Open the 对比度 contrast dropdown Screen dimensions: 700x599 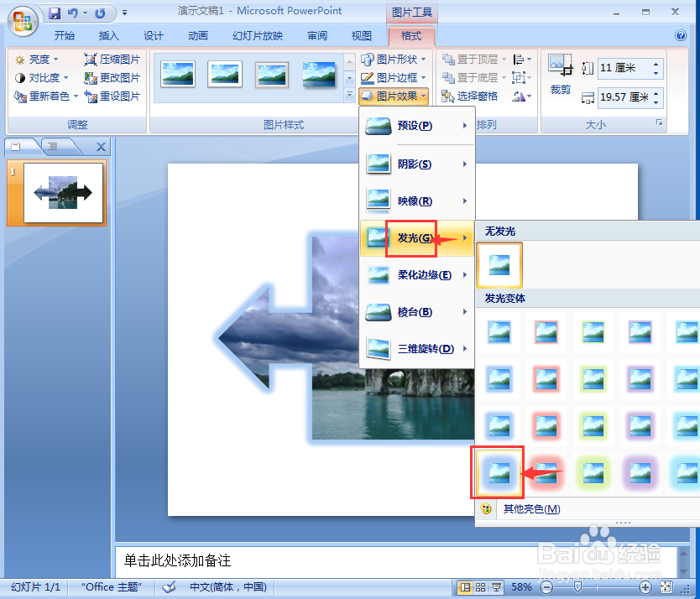click(41, 78)
